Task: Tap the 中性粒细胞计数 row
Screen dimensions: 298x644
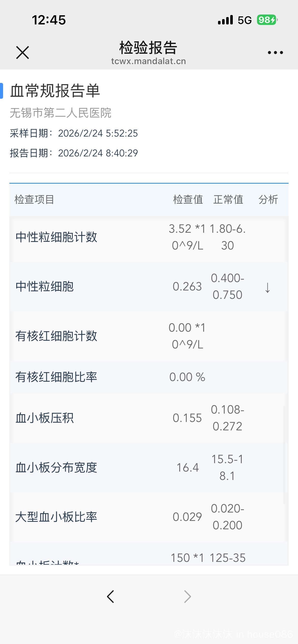Action: pos(56,237)
